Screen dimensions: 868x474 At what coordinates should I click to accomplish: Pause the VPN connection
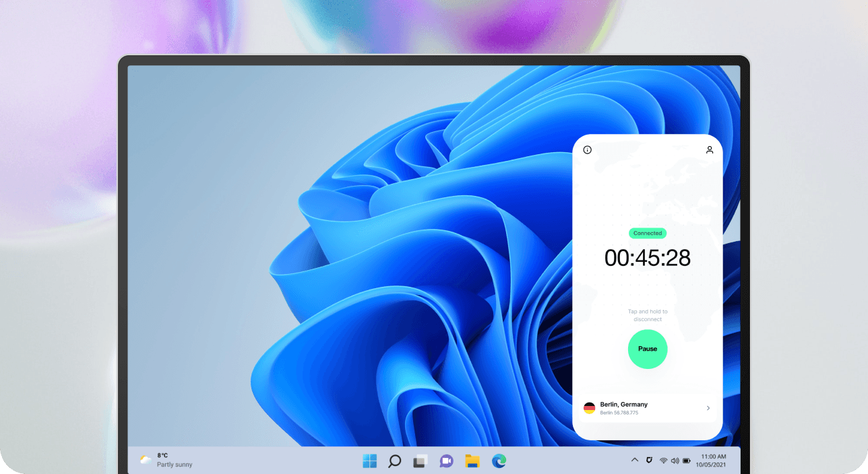pos(648,349)
